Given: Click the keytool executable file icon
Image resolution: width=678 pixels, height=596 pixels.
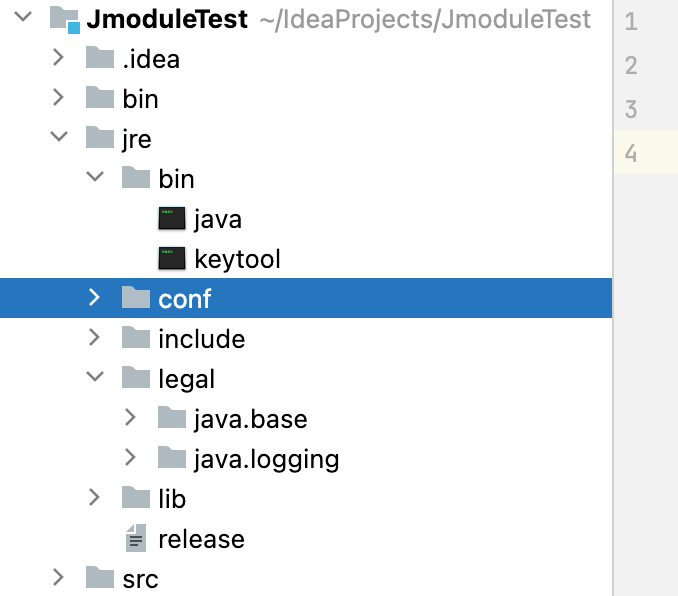Looking at the screenshot, I should tap(172, 259).
